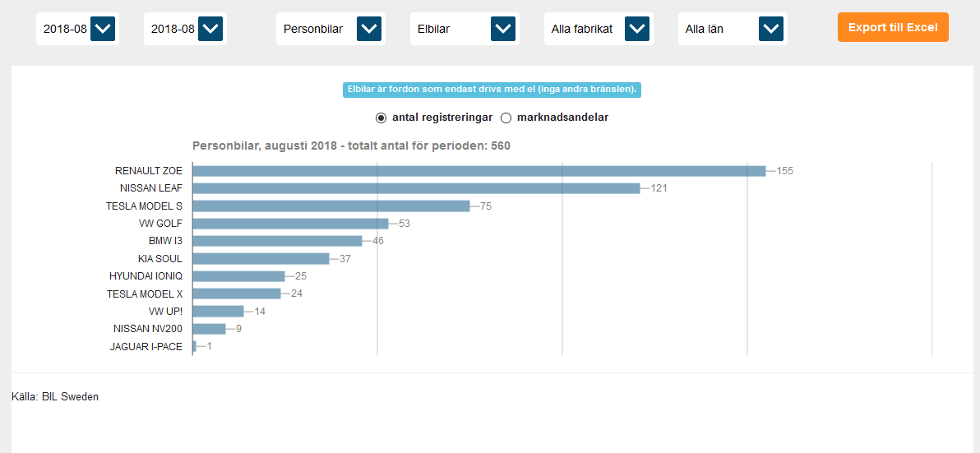Click the TESLA MODEL X axis label
This screenshot has height=453, width=980.
click(x=145, y=293)
